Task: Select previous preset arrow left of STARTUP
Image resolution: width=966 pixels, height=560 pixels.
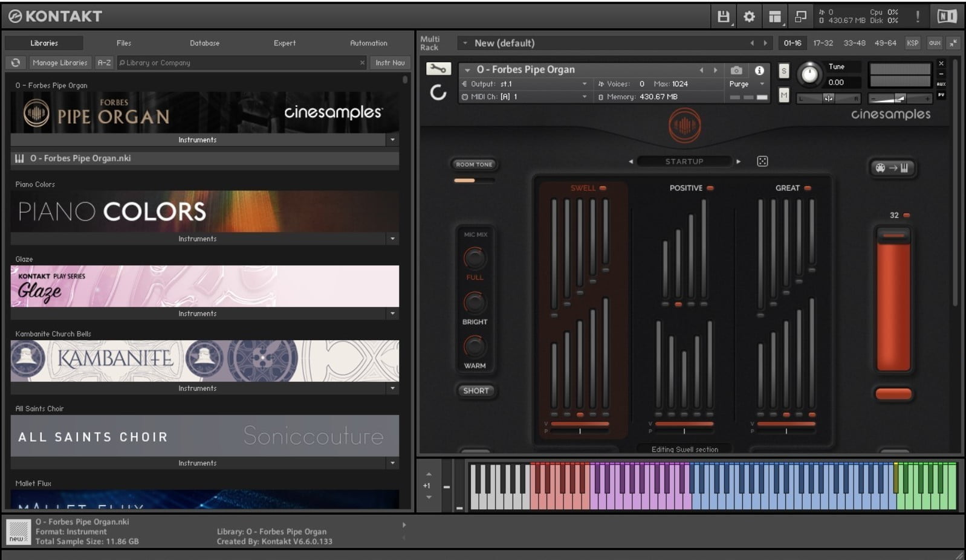Action: (x=630, y=161)
